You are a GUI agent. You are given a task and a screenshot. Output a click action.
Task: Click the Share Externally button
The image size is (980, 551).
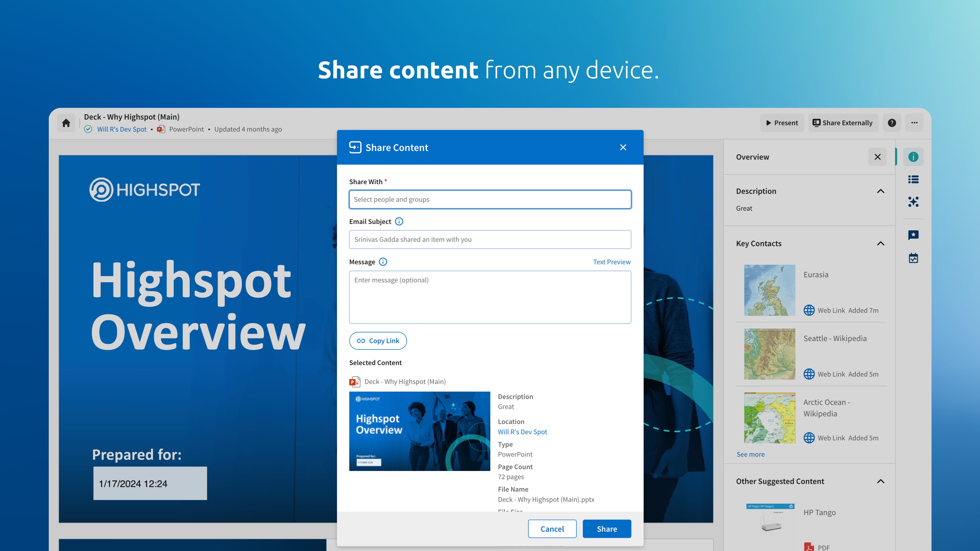843,123
